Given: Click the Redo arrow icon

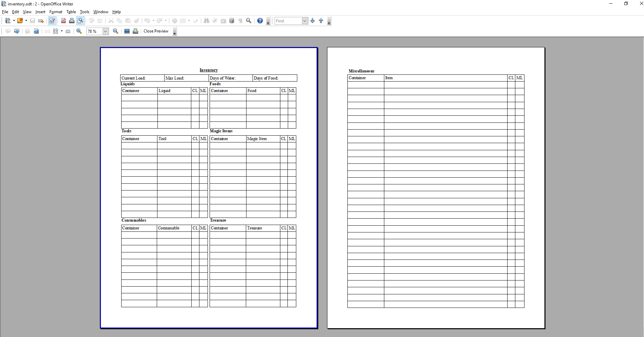Looking at the screenshot, I should click(159, 21).
